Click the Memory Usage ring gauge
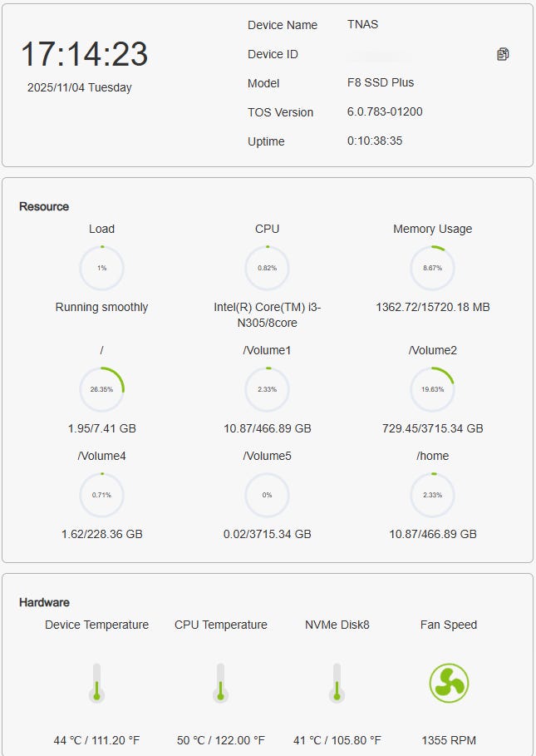The width and height of the screenshot is (536, 756). [x=432, y=268]
